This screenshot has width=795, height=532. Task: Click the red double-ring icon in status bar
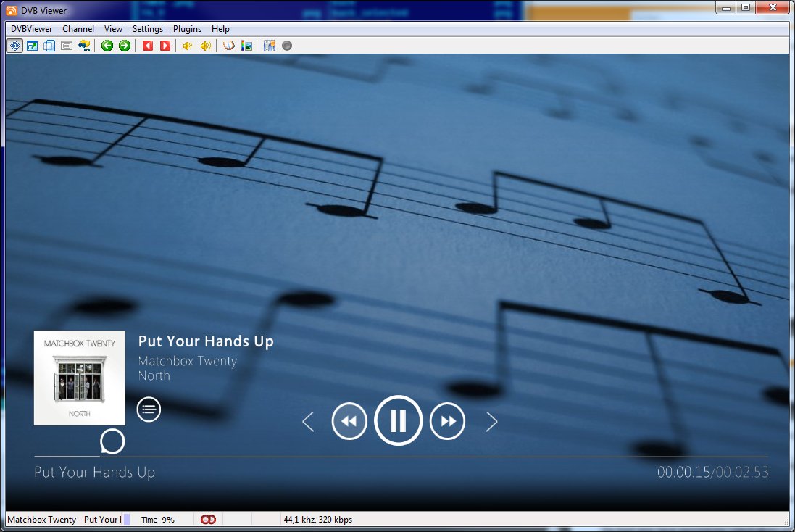pyautogui.click(x=209, y=520)
